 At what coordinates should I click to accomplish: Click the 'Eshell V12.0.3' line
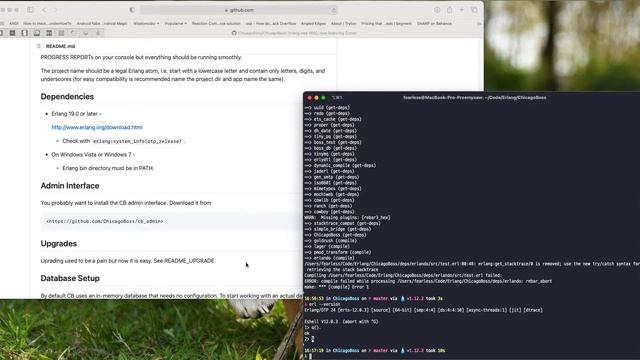tap(341, 322)
